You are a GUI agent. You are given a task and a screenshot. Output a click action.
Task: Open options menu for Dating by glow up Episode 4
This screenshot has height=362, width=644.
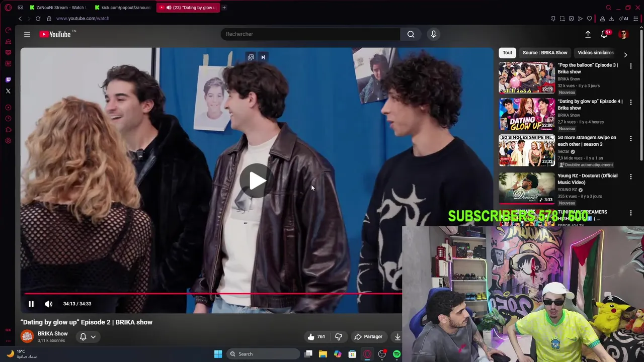click(630, 103)
